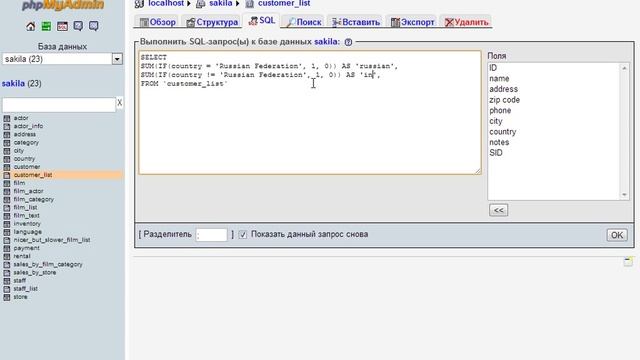Click the table icon beside payment
Screen dimensions: 640x360
point(7,248)
